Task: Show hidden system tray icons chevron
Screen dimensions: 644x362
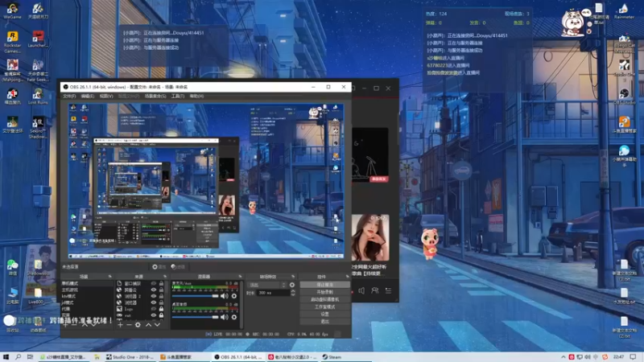Action: pyautogui.click(x=563, y=357)
